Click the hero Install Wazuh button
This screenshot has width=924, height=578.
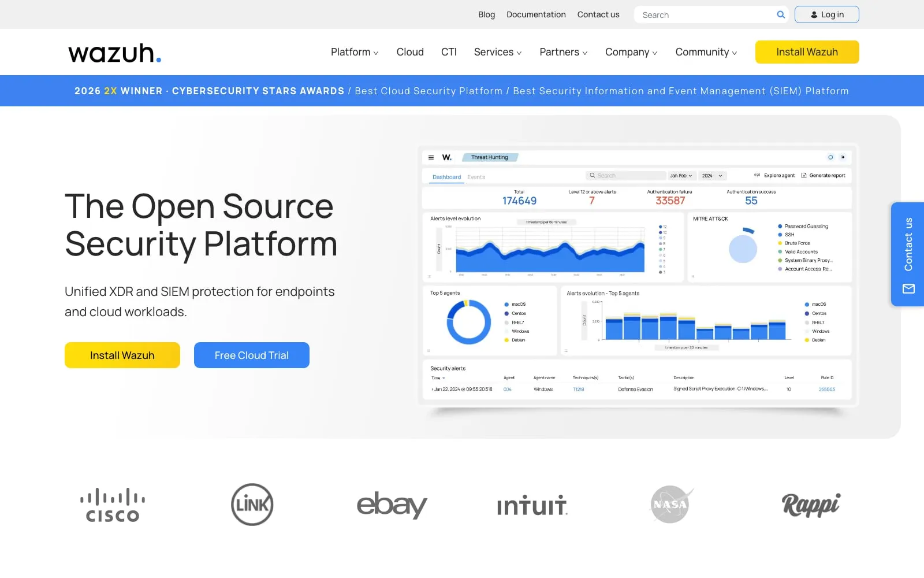[x=122, y=355]
